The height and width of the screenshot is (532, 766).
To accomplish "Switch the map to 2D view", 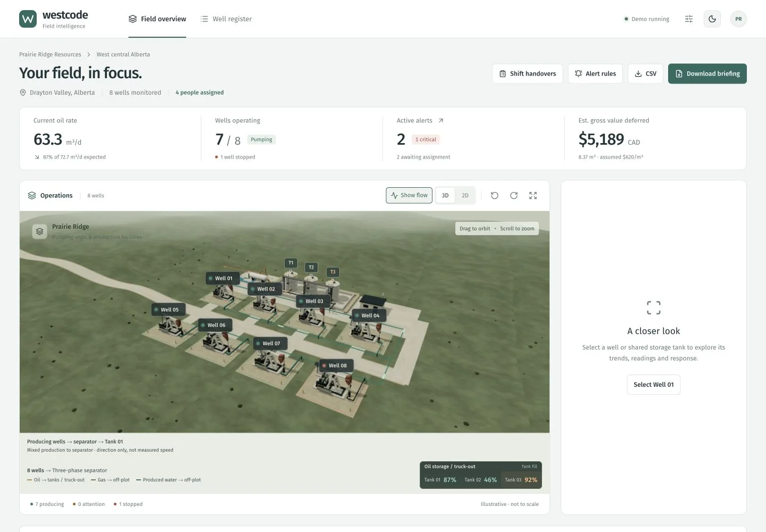I will pyautogui.click(x=465, y=196).
